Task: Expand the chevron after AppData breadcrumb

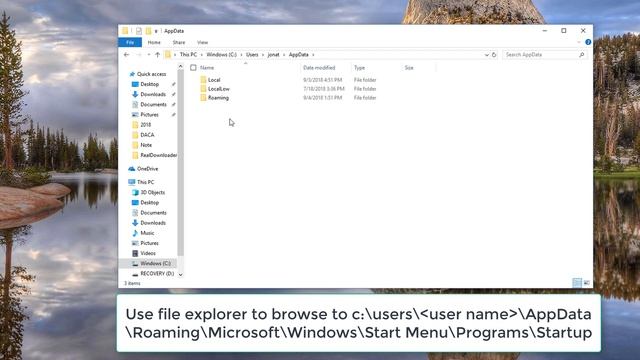Action: coord(313,55)
